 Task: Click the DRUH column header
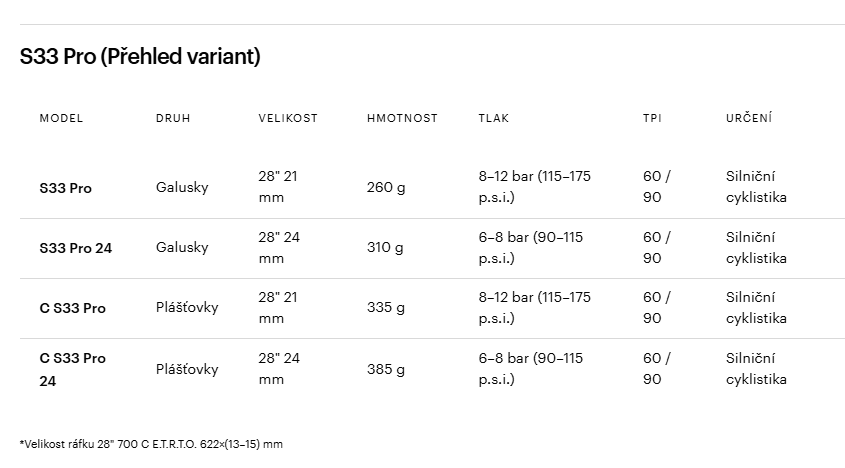[173, 118]
